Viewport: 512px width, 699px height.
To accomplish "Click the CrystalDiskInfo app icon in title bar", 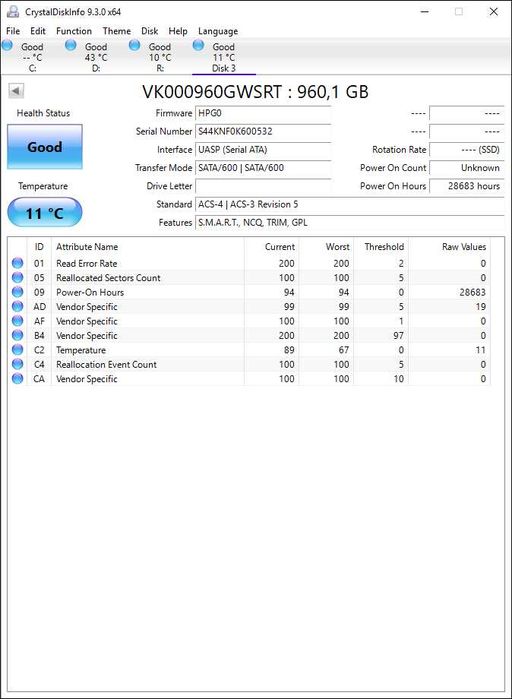I will pos(13,12).
